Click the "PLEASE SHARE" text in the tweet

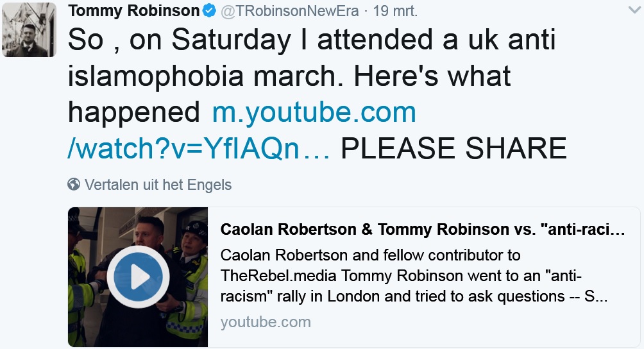pos(453,149)
